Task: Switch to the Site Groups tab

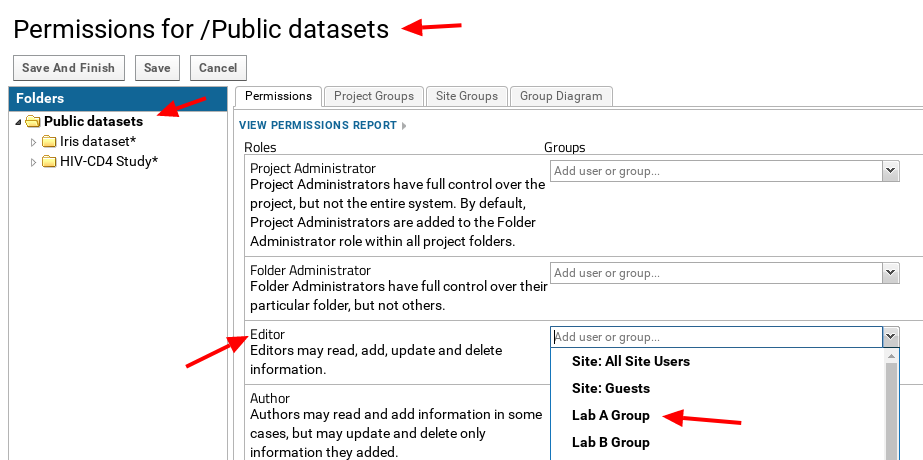Action: click(466, 96)
